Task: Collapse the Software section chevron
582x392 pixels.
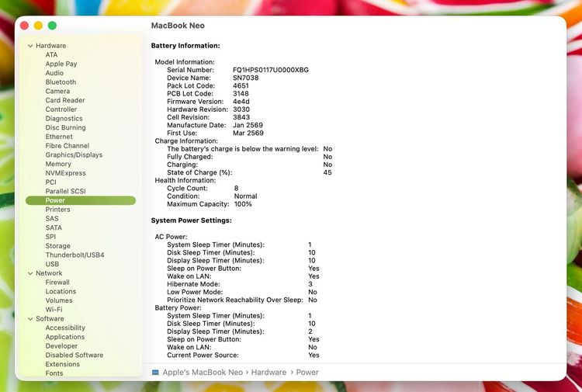Action: [x=30, y=319]
